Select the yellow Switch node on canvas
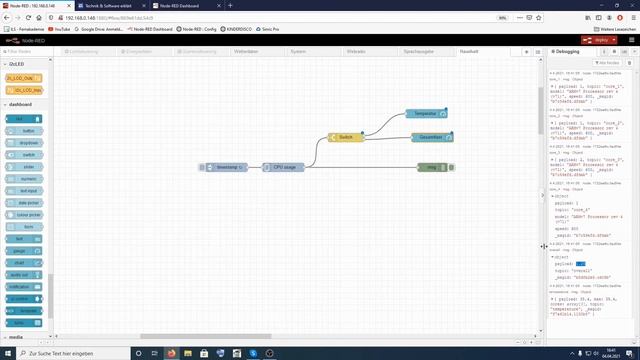Viewport: 640px width, 360px height. click(x=346, y=137)
